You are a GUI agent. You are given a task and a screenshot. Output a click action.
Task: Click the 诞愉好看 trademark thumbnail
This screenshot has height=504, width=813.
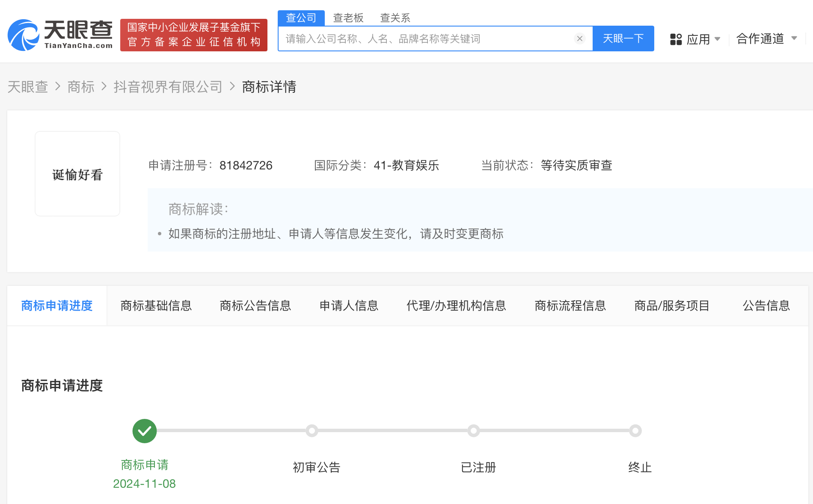tap(77, 174)
